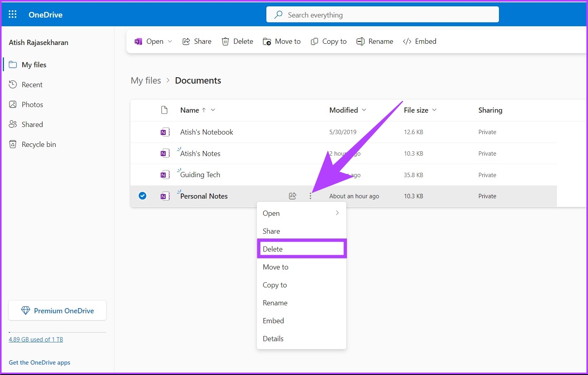
Task: Open the OneNote icon next to Atish's Notebook
Action: point(165,132)
